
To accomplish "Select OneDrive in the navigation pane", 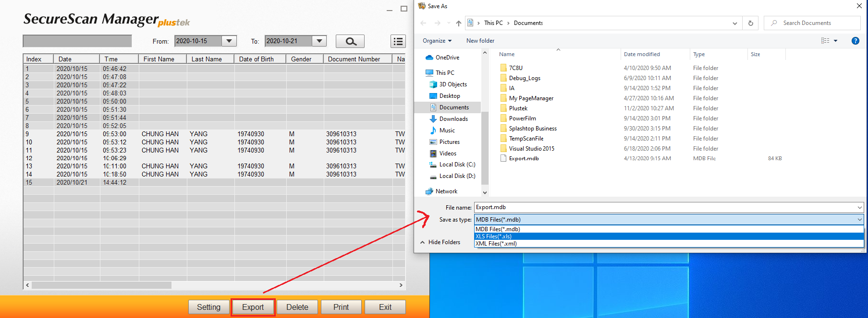I will (447, 58).
